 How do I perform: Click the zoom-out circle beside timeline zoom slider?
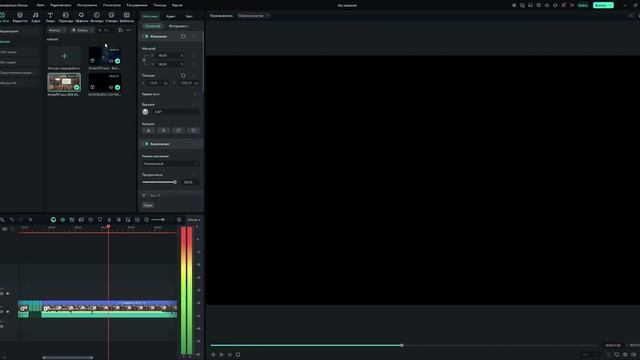(147, 220)
